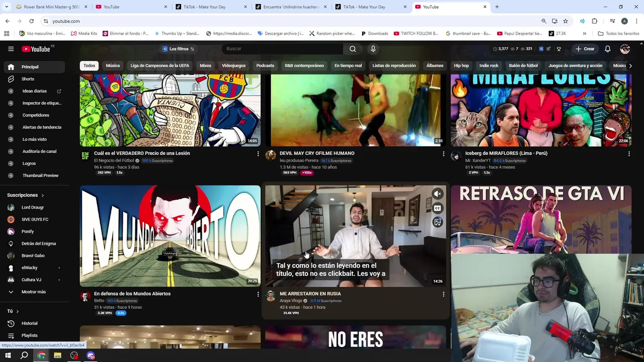Open El Negocio del Fútbol channel avatar

point(85,155)
